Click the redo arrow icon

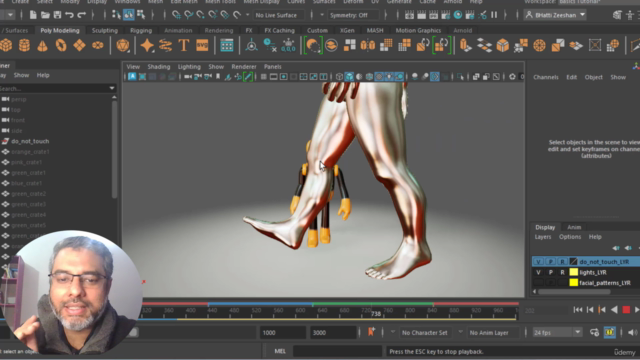point(82,15)
